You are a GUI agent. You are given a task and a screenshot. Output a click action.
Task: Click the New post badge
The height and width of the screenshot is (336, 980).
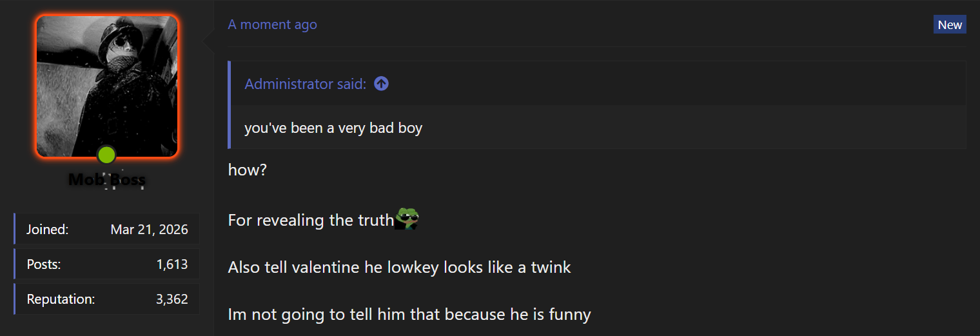(x=950, y=25)
